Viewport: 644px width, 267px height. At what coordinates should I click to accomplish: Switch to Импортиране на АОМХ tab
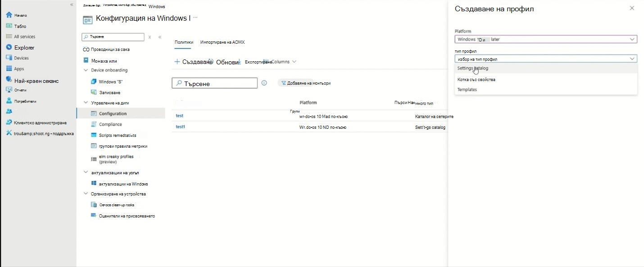222,42
